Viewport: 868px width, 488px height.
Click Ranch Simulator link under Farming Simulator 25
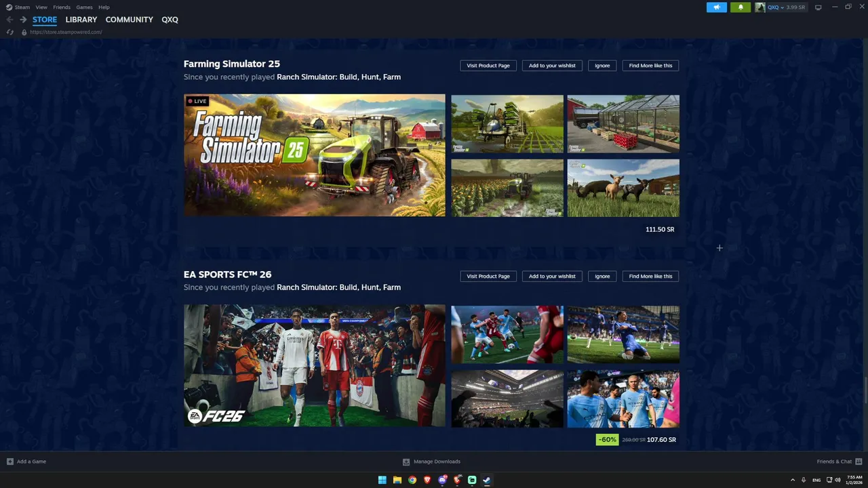[x=338, y=77]
